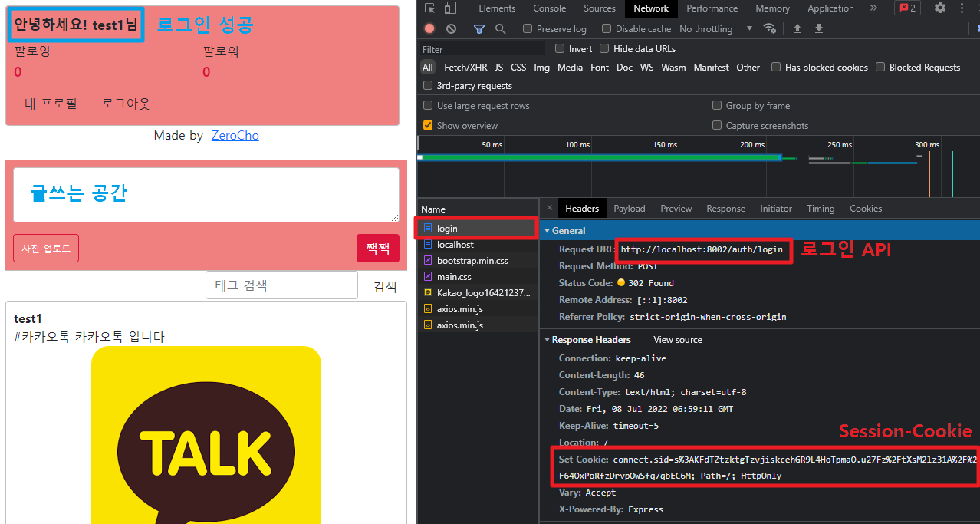Uncheck Show overview
The width and height of the screenshot is (980, 524).
tap(428, 126)
